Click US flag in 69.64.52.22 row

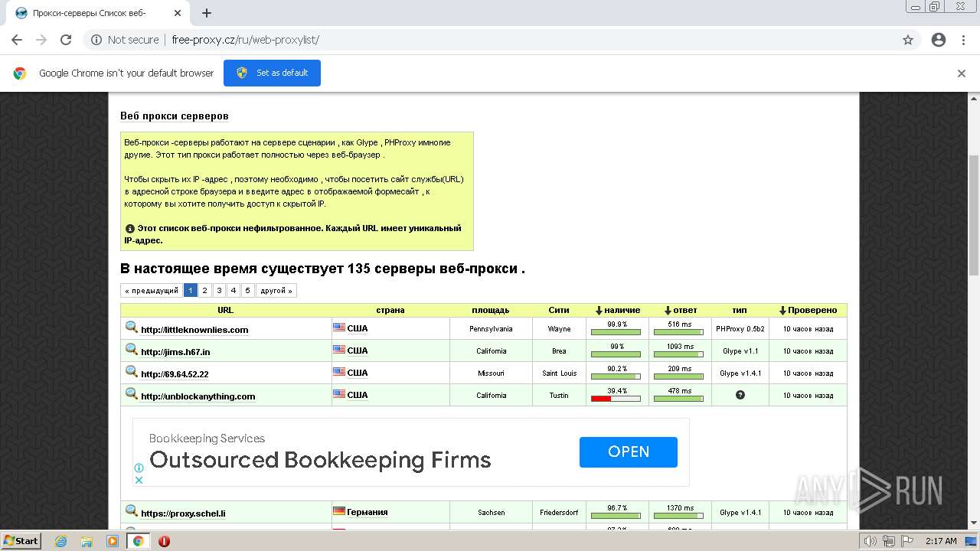(339, 372)
